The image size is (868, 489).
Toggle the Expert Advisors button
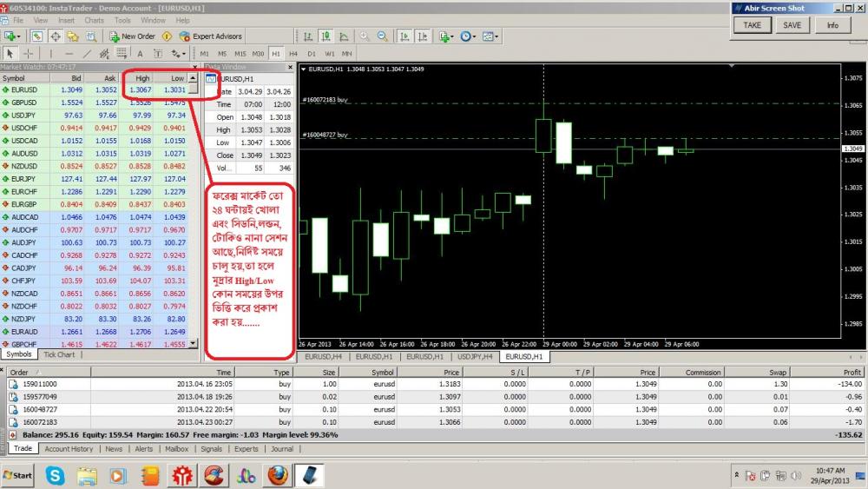click(x=211, y=36)
